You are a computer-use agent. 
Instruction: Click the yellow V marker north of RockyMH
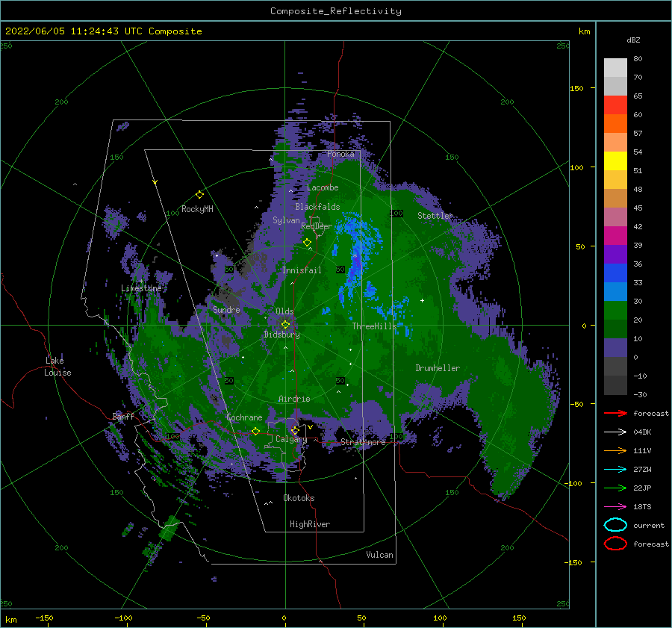(x=155, y=182)
